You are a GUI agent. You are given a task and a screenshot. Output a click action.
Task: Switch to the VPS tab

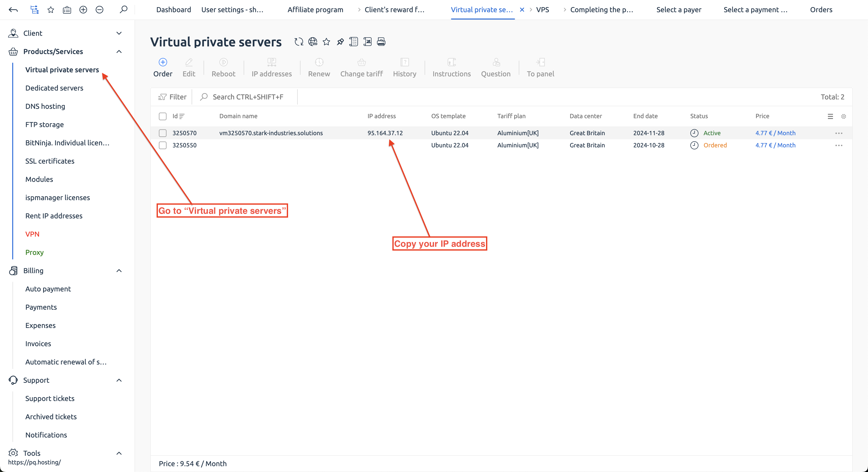tap(543, 10)
